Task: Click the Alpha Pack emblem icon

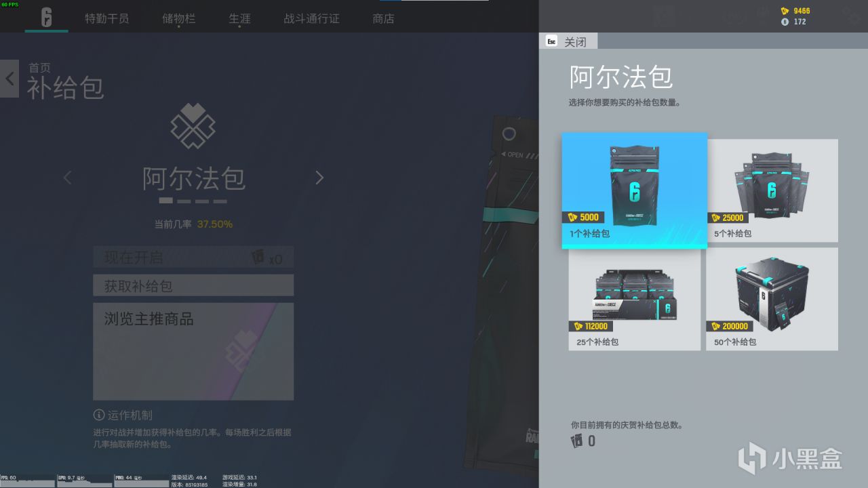Action: 193,126
